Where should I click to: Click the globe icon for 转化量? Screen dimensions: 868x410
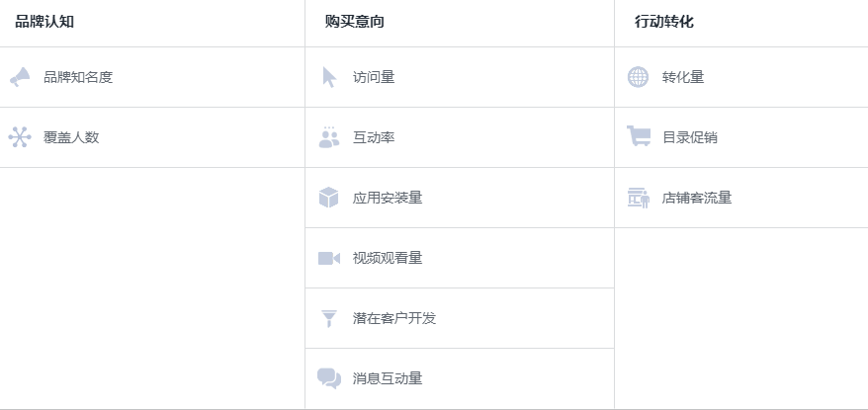[639, 77]
